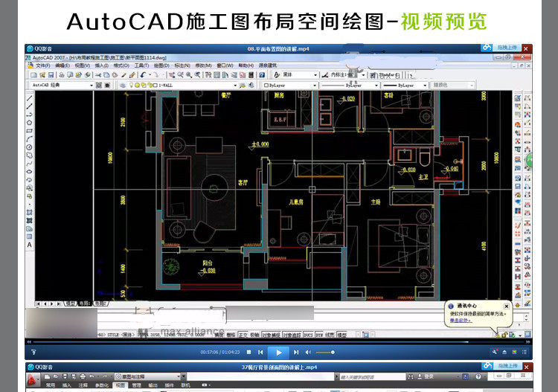Click the upload button in top title bar
Image resolution: width=558 pixels, height=392 pixels.
coord(501,48)
